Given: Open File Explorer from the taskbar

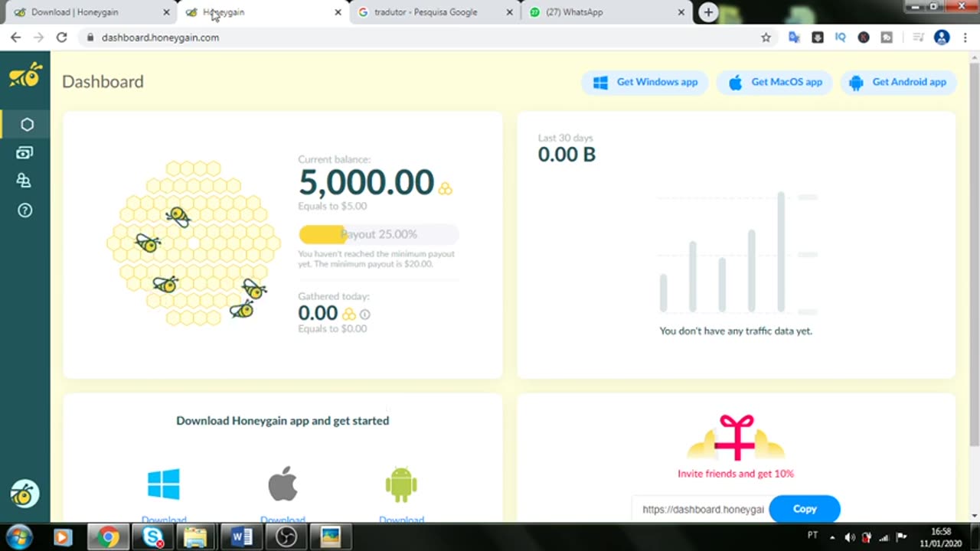Looking at the screenshot, I should (196, 537).
